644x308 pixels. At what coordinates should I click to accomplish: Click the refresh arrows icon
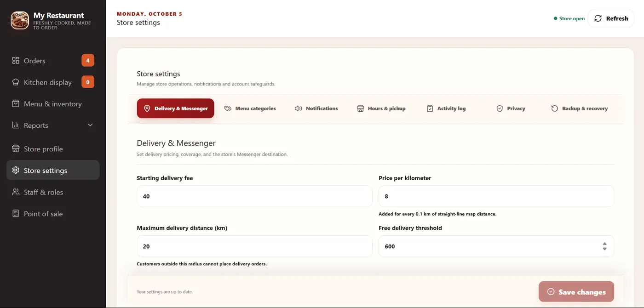pos(598,18)
